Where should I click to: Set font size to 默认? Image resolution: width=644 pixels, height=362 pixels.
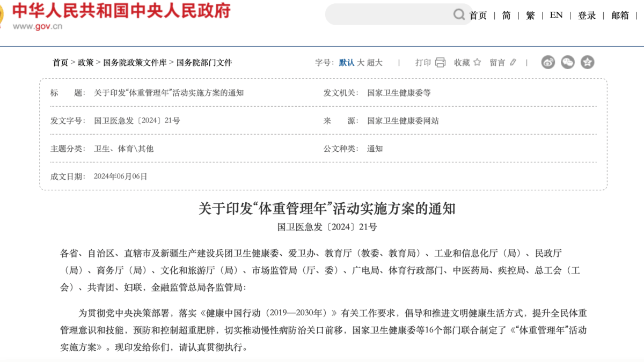pos(347,63)
